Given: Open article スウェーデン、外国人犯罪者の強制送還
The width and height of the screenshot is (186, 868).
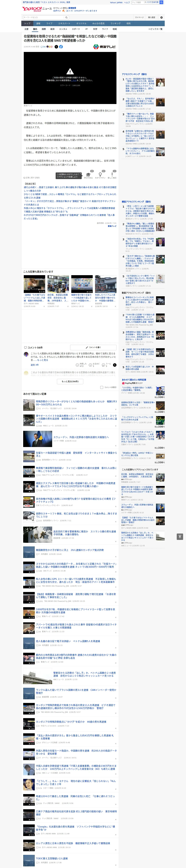Looking at the screenshot, I should coord(81,437).
